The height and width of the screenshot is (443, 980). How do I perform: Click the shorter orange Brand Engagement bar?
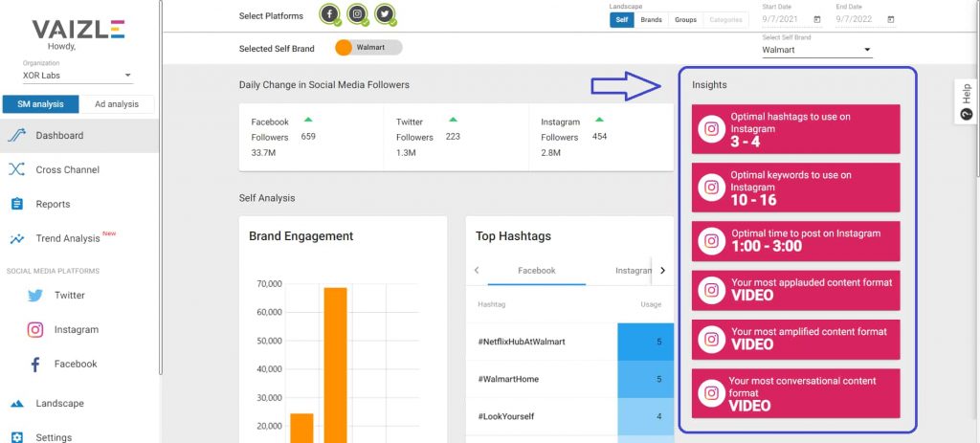301,428
